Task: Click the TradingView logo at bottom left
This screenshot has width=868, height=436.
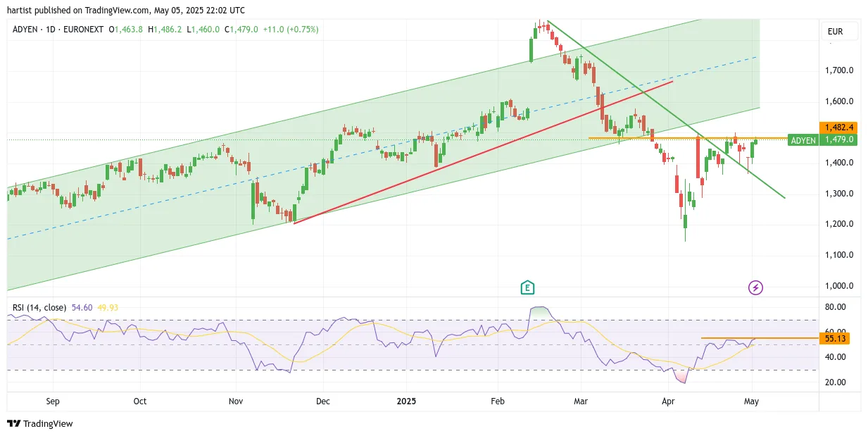Action: click(x=40, y=423)
